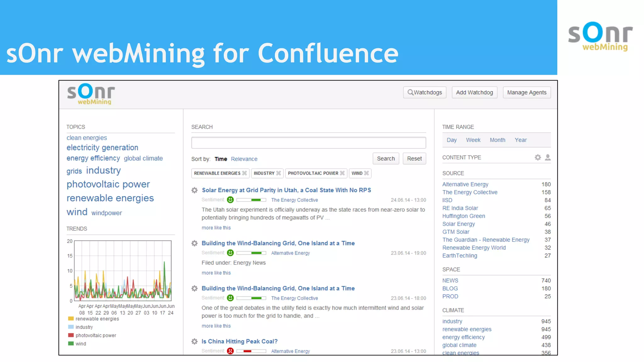Click the trends line chart

click(123, 271)
